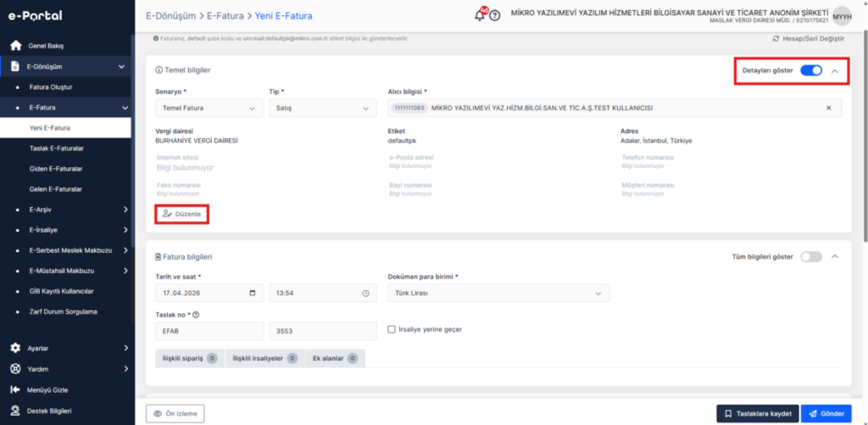The image size is (868, 425).
Task: Switch to İlişkili irsaliyeler tab
Action: tap(264, 359)
